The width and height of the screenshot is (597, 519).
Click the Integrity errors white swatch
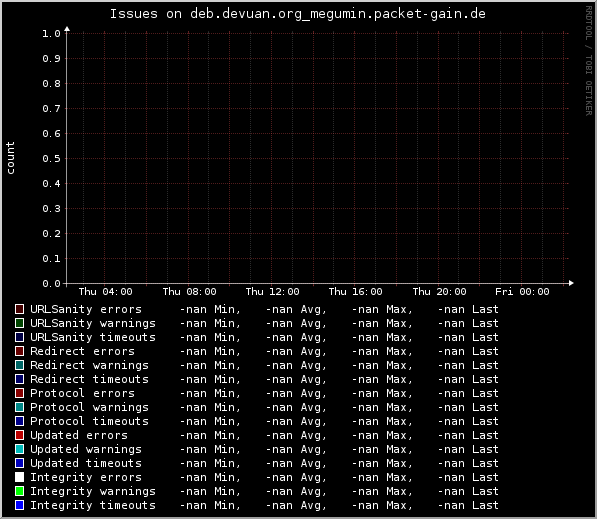[19, 477]
